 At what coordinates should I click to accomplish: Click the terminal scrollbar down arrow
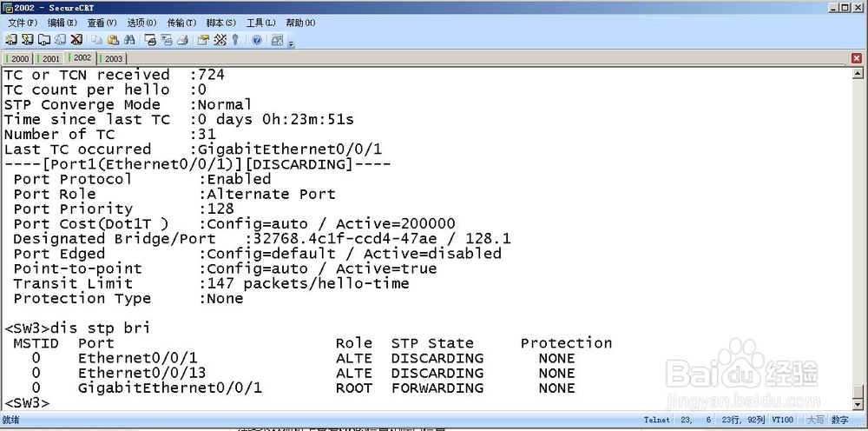pyautogui.click(x=858, y=404)
